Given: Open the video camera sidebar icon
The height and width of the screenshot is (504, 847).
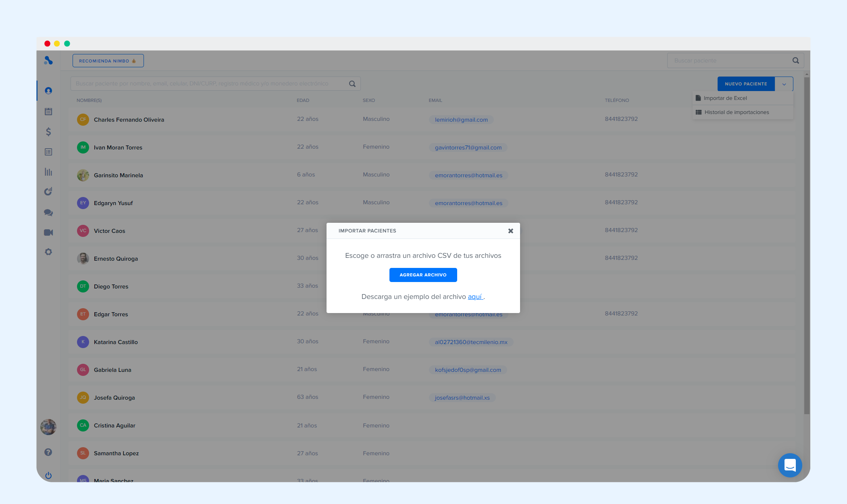Looking at the screenshot, I should pos(48,232).
